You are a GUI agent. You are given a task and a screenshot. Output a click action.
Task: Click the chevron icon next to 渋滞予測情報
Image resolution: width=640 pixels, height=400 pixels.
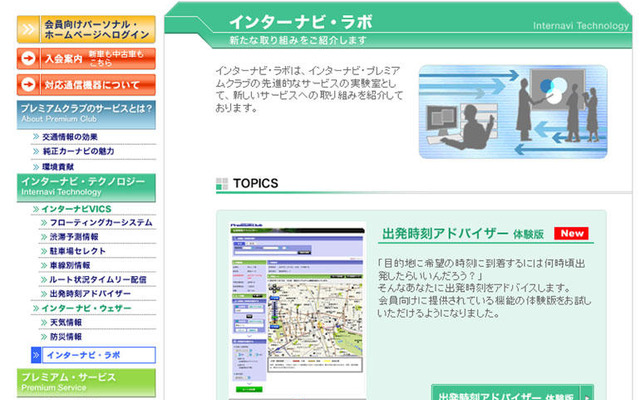point(44,237)
